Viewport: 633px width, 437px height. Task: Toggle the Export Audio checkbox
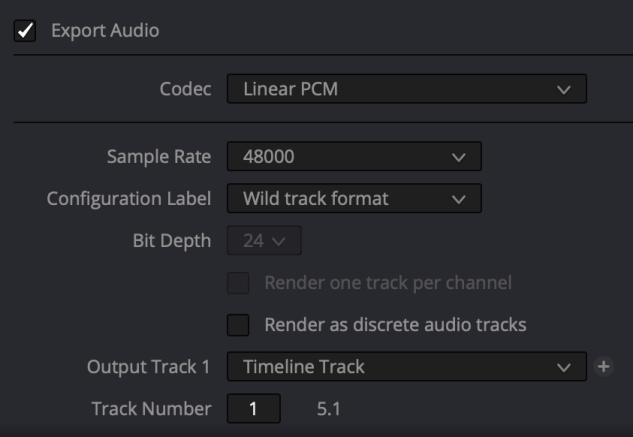25,30
